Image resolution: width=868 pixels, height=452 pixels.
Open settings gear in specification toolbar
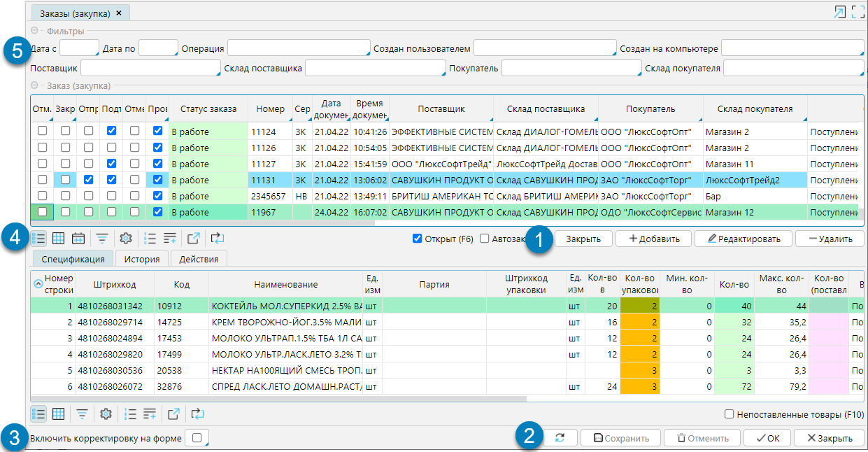click(x=106, y=414)
